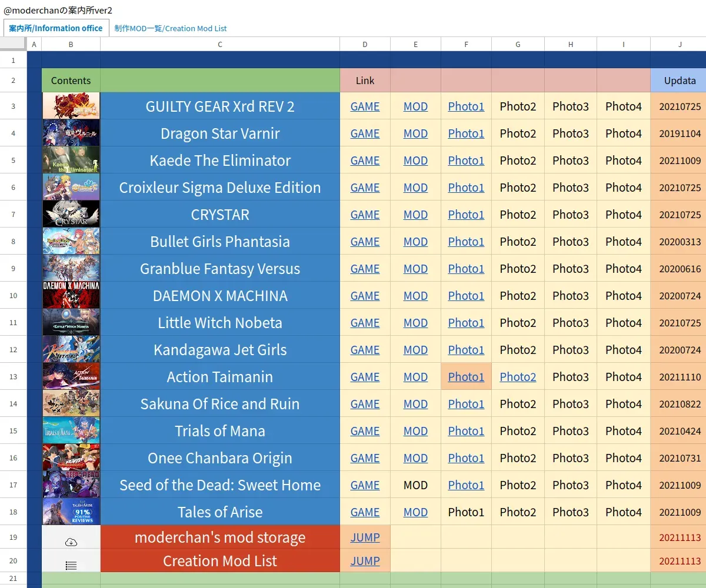Click Photo3 cell in the Trials of Mana row
The width and height of the screenshot is (706, 588).
coord(571,431)
